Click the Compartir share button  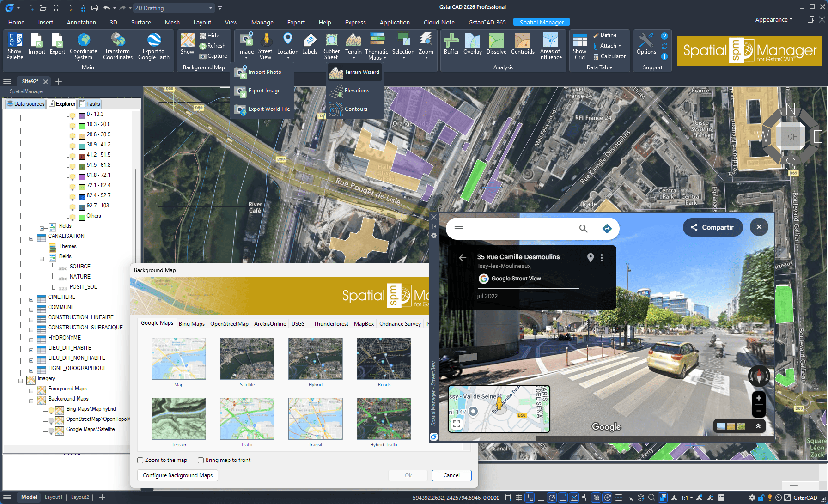[x=712, y=227]
